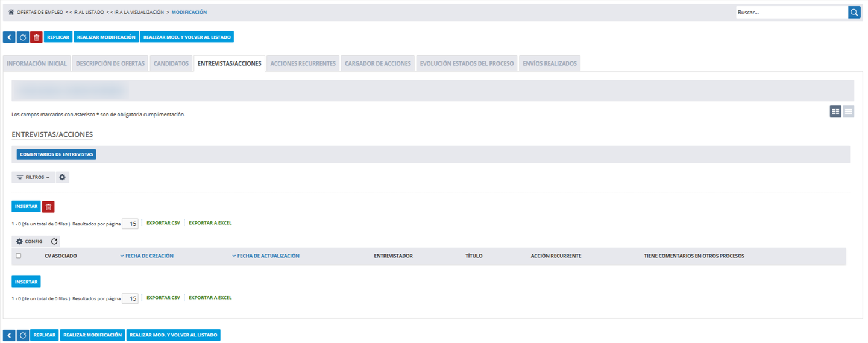
Task: Click the bottom toolbar refresh icon
Action: click(x=23, y=335)
